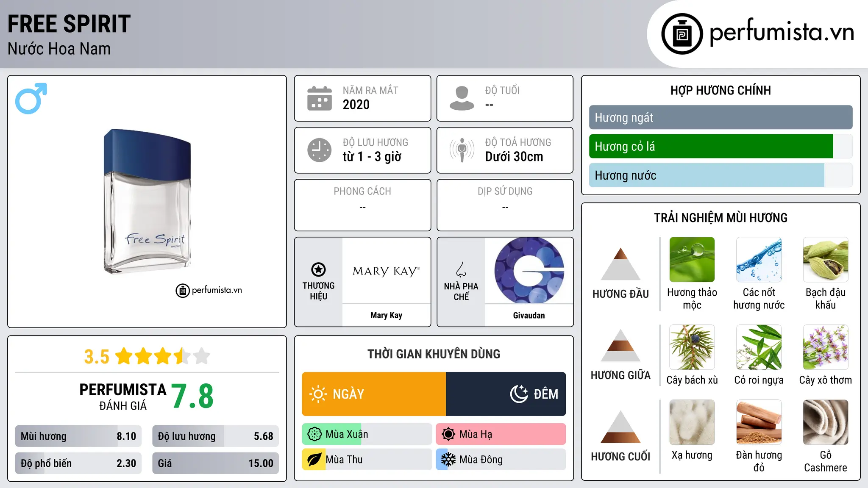Select the Xạ hương note image
The width and height of the screenshot is (868, 488).
pos(692,422)
